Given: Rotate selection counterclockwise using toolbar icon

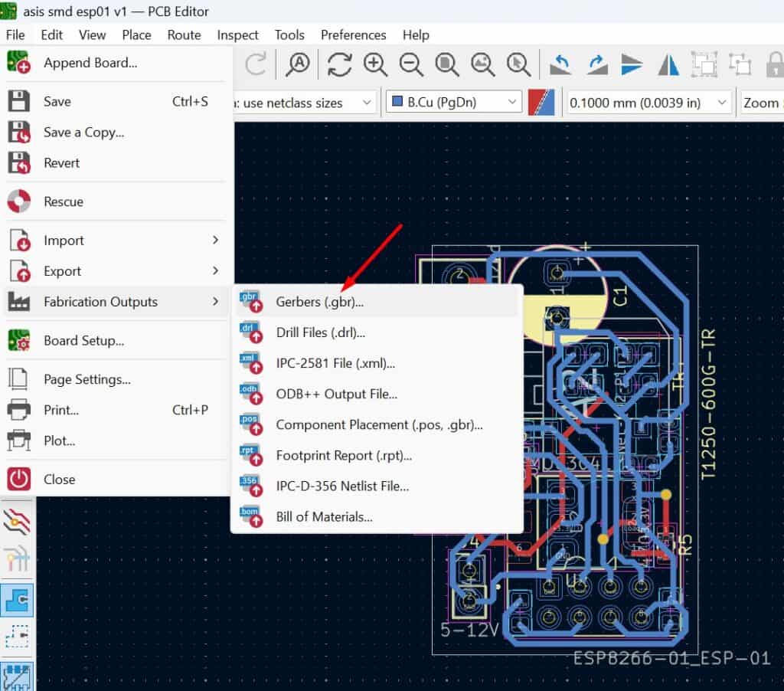Looking at the screenshot, I should click(561, 65).
